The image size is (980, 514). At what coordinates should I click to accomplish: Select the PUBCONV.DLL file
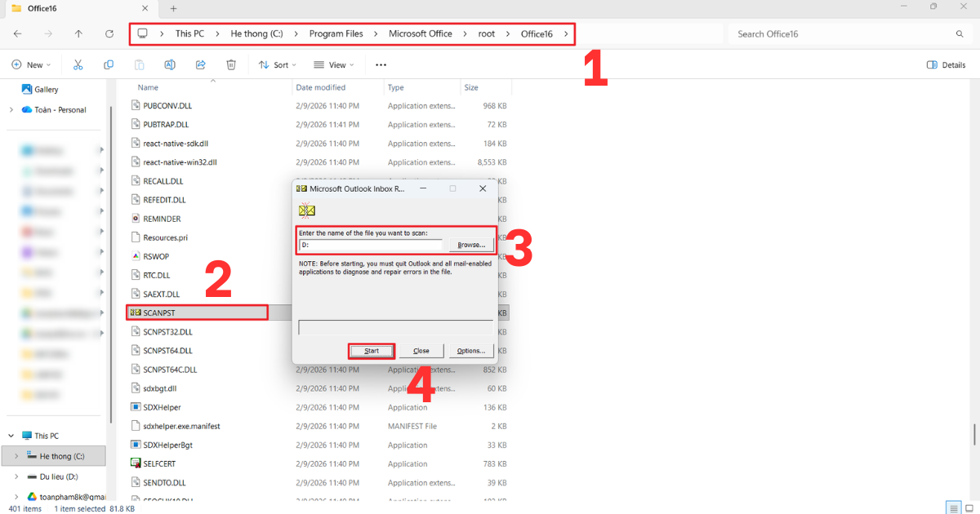coord(167,106)
